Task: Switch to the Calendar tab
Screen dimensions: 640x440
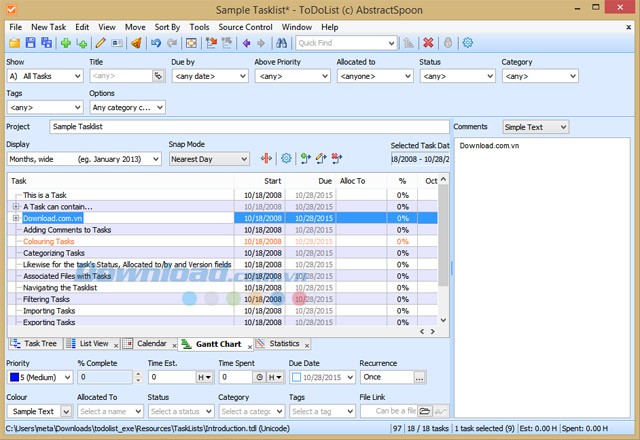Action: [151, 343]
